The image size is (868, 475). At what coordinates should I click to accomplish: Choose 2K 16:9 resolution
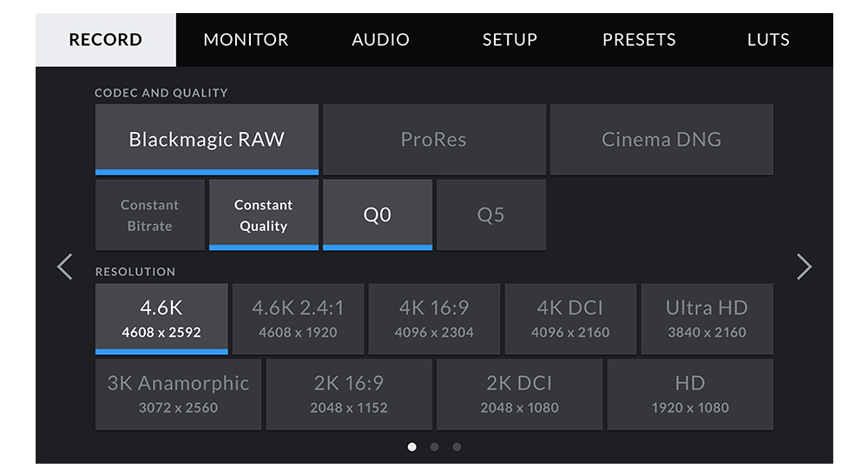tap(349, 394)
